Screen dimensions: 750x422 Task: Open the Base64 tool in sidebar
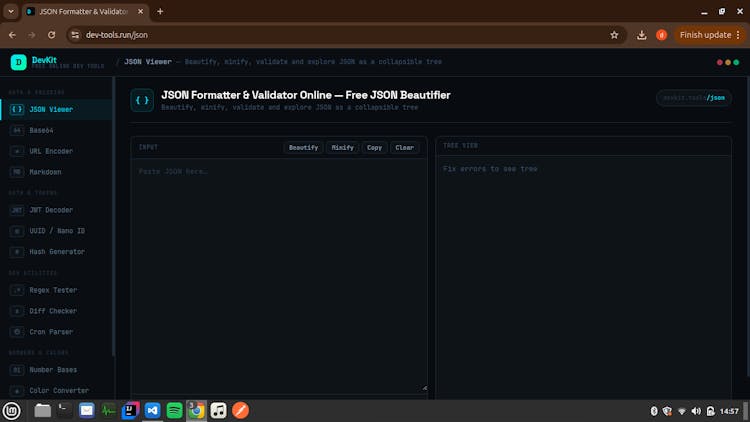coord(41,130)
